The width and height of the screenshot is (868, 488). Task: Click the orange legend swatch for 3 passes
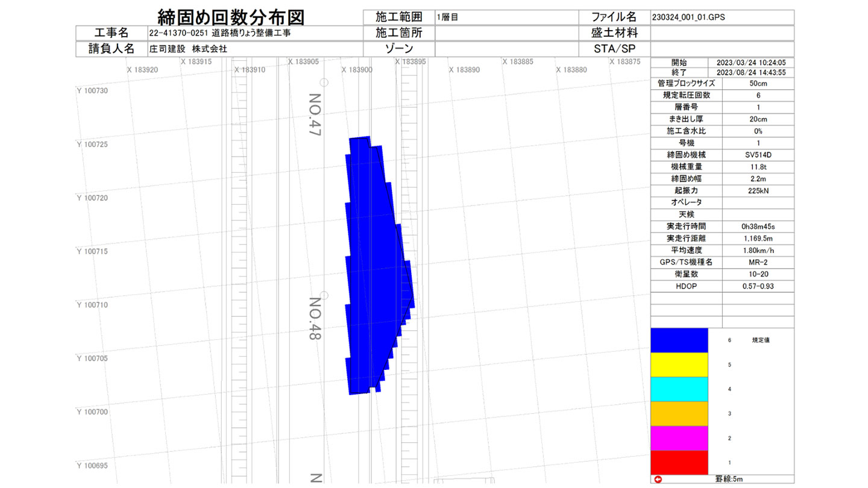click(679, 413)
